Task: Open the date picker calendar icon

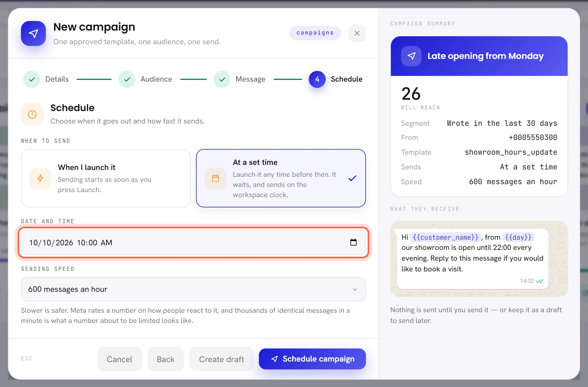Action: pyautogui.click(x=353, y=243)
